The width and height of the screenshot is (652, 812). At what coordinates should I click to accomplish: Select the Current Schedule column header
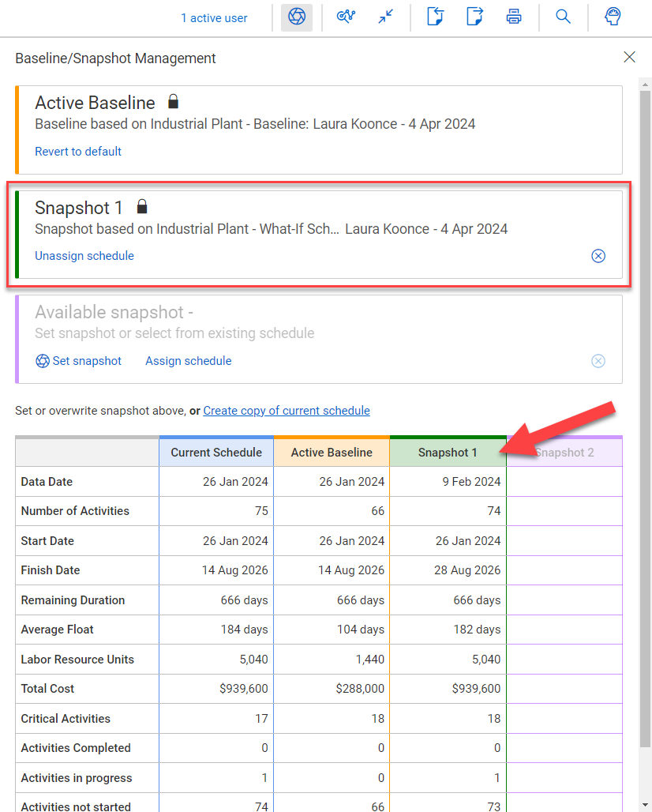(x=216, y=452)
